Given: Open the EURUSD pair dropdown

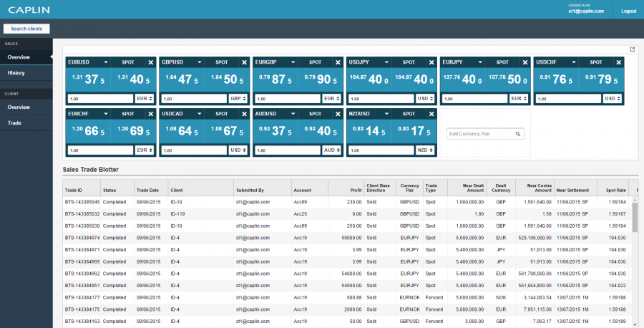Looking at the screenshot, I should [106, 62].
